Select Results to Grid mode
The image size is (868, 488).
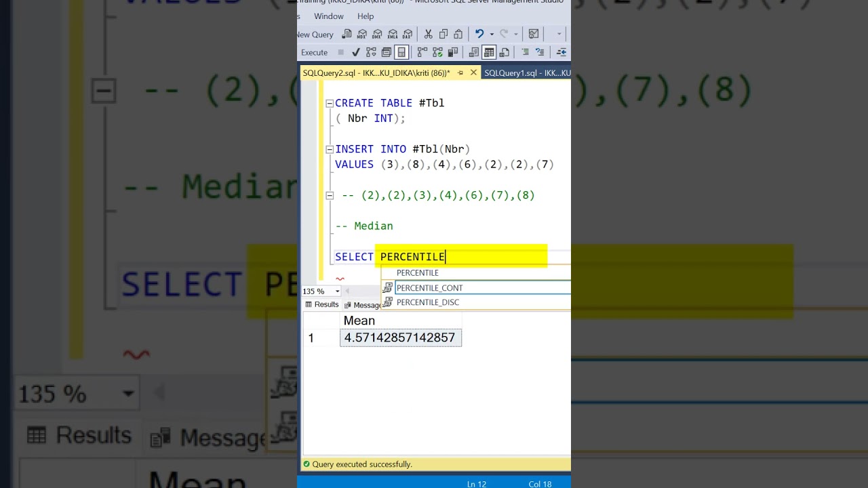point(489,52)
